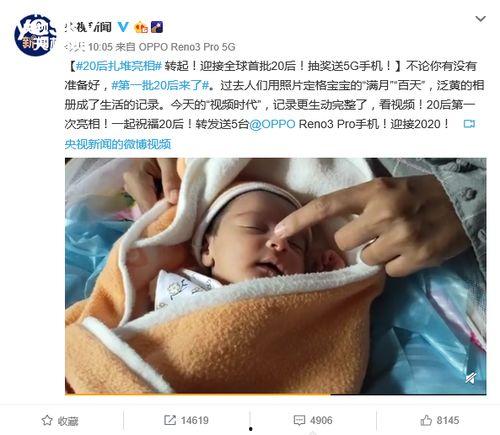Viewport: 500px width, 435px height.
Task: Unmute the video with the speaker icon
Action: pyautogui.click(x=471, y=378)
